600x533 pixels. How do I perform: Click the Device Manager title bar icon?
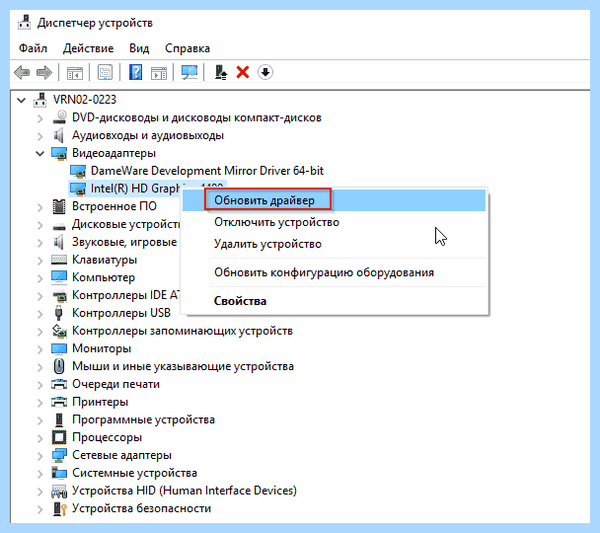tap(24, 22)
